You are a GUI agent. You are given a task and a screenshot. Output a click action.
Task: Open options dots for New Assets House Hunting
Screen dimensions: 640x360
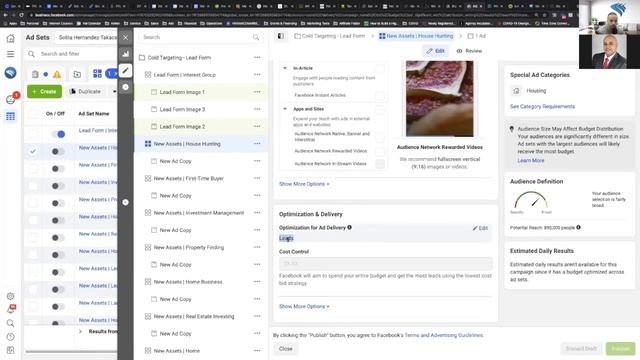pos(257,144)
